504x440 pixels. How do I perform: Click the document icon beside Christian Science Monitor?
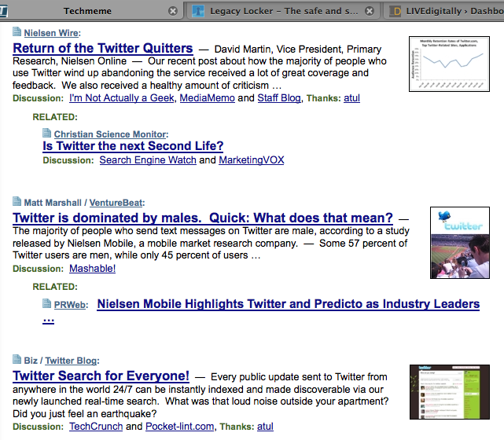(x=47, y=134)
